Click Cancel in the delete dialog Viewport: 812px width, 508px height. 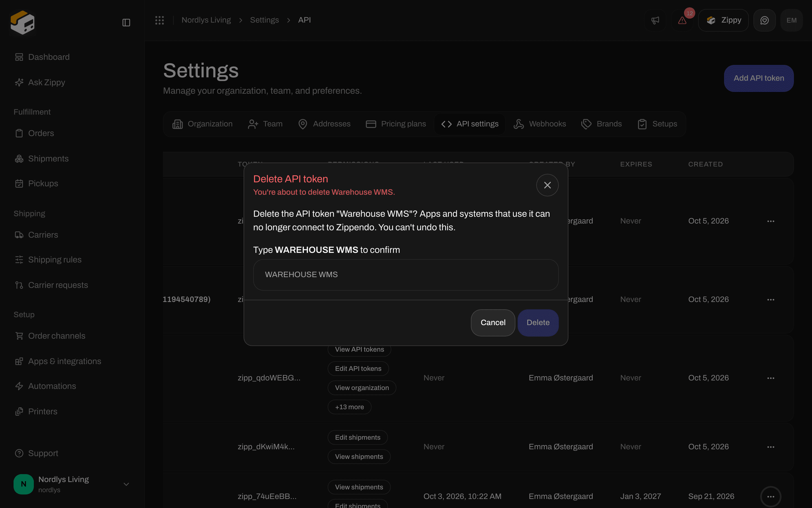[x=493, y=323]
